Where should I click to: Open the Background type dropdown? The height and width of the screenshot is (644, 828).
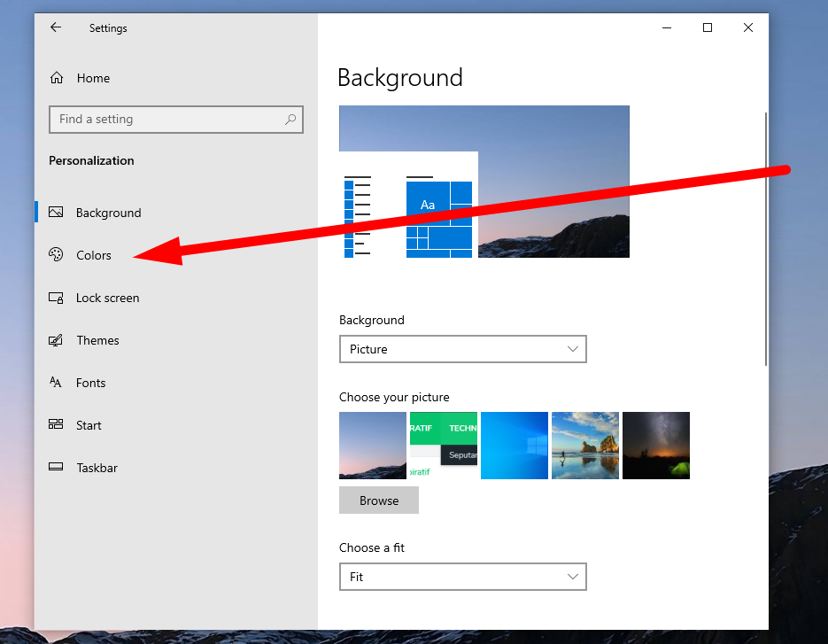pos(462,349)
